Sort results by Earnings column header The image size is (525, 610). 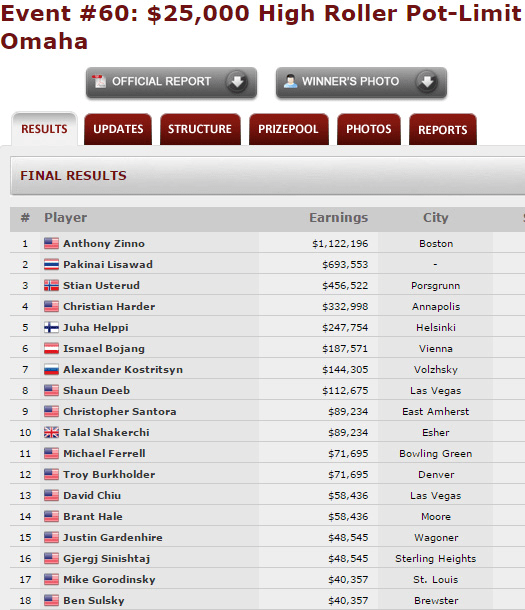pyautogui.click(x=338, y=217)
